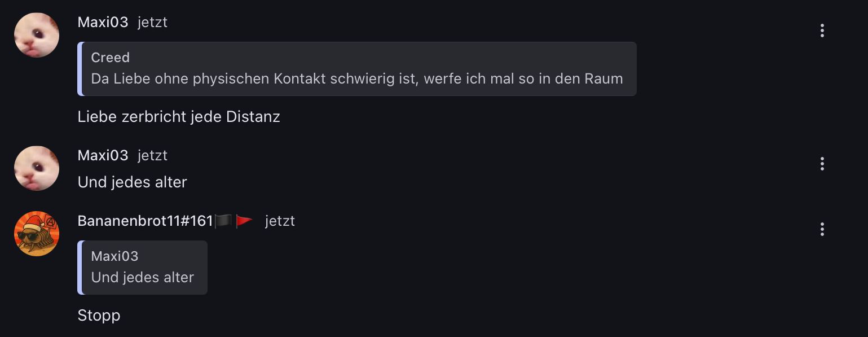Open the three-dot menu on the "Stopp" message
868x337 pixels.
coord(822,229)
